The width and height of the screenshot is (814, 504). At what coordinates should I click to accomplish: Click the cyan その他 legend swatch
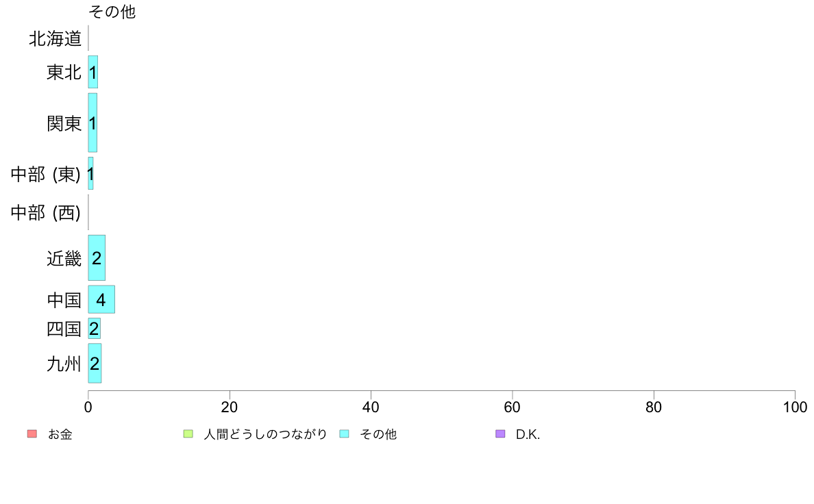pos(344,433)
